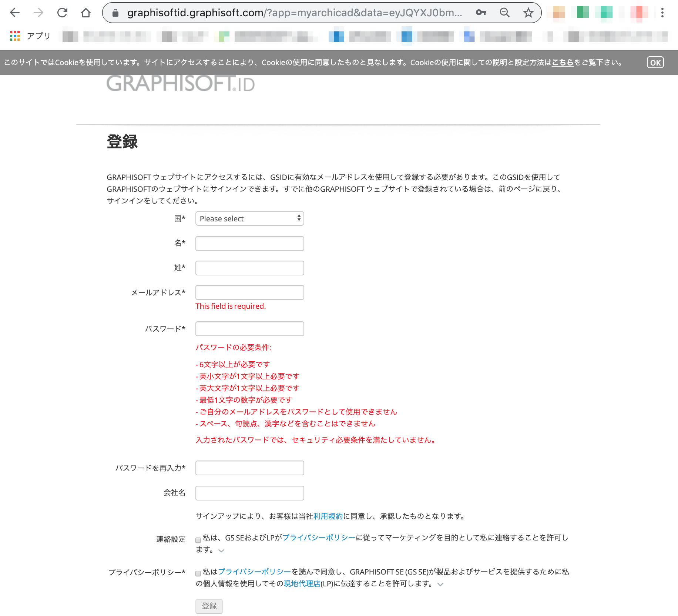The image size is (678, 616).
Task: Open saved passwords key icon in address bar
Action: pyautogui.click(x=481, y=13)
